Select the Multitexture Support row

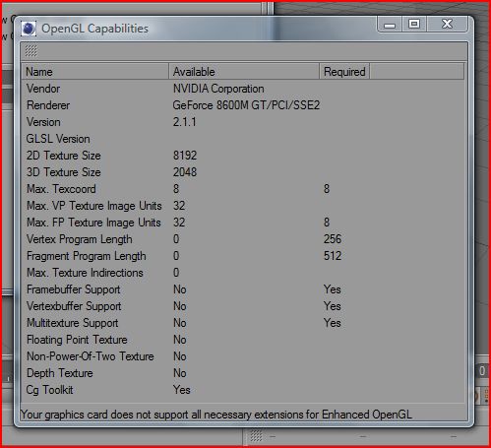tap(243, 323)
